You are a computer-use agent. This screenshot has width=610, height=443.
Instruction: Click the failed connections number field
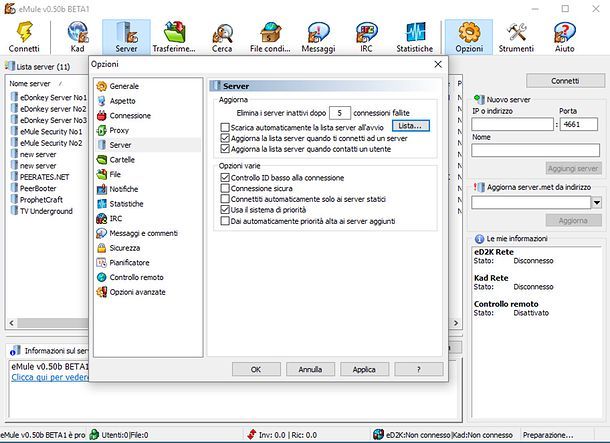(x=340, y=113)
